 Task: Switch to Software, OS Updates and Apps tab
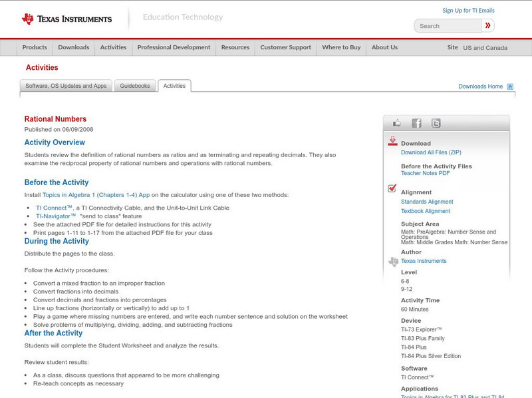pyautogui.click(x=66, y=86)
